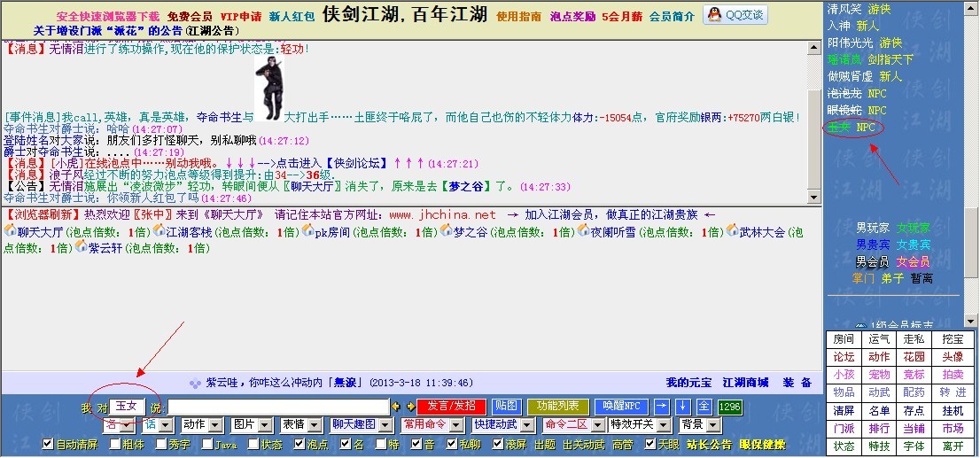This screenshot has height=458, width=980.
Task: Open the 背景 dropdown
Action: pos(700,425)
